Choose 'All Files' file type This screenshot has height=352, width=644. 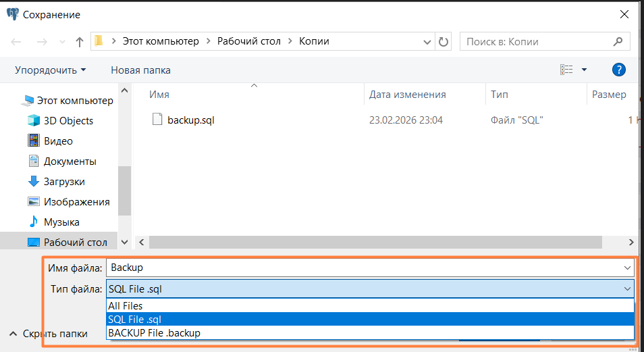point(370,306)
